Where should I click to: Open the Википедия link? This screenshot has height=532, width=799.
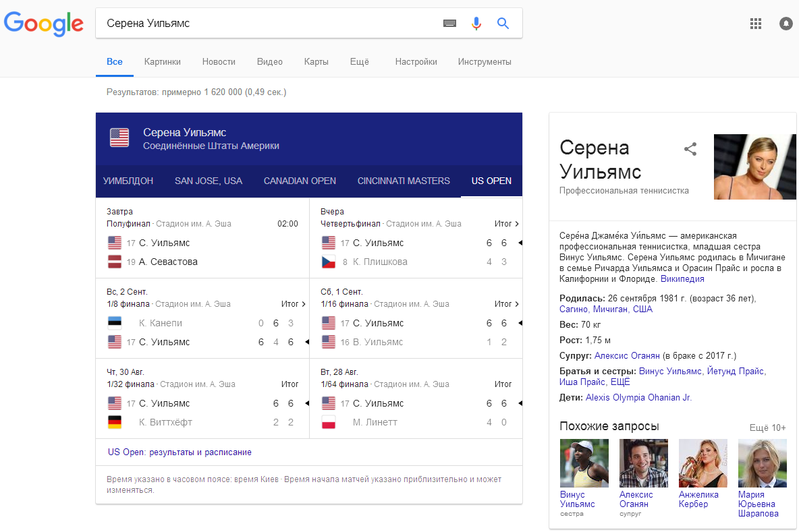(x=682, y=279)
